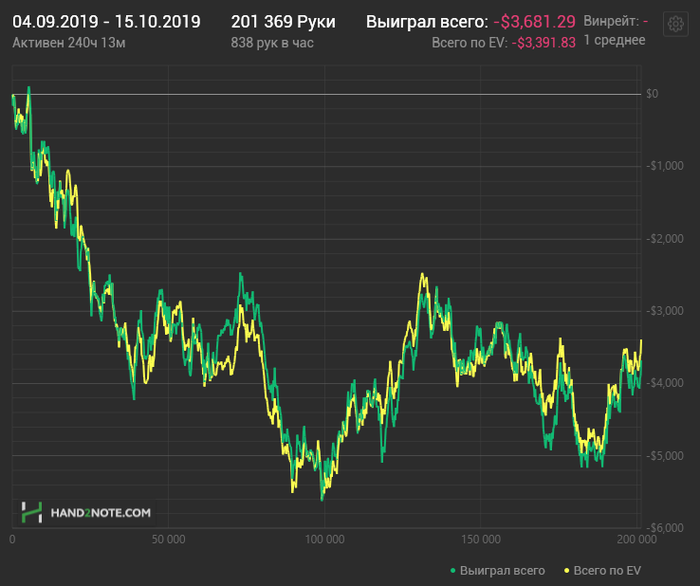
Task: Click the HAND2NOTE.COM watermark link
Action: pyautogui.click(x=100, y=512)
